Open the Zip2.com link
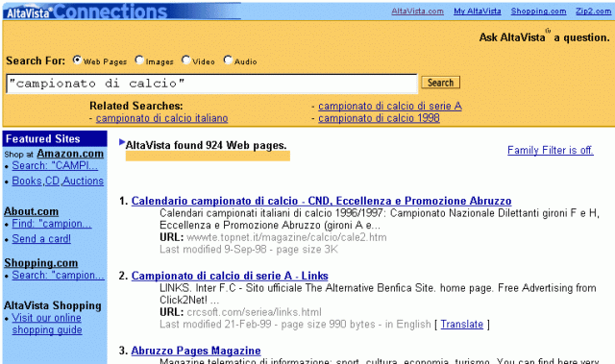 pyautogui.click(x=593, y=12)
